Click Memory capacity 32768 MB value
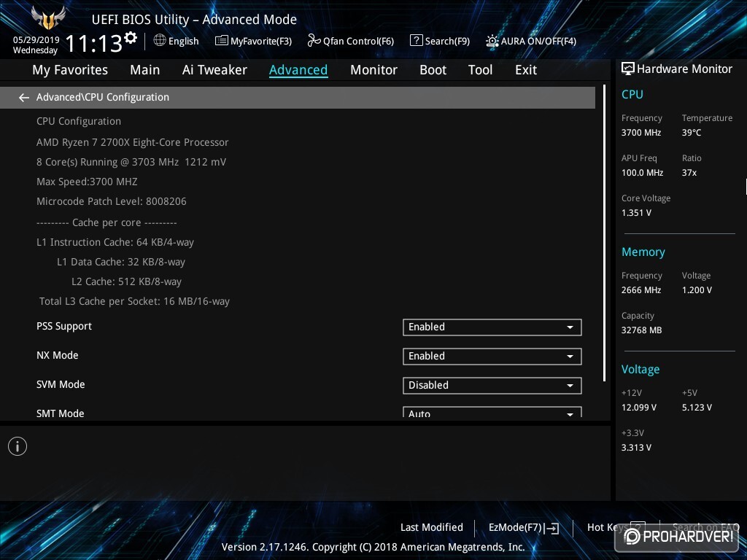Screen dimensions: 747x560 (x=642, y=330)
